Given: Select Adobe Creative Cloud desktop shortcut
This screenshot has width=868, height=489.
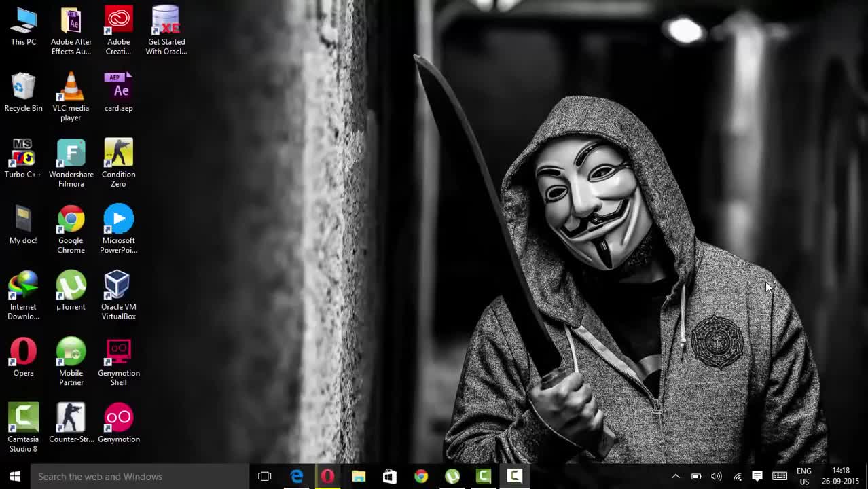Looking at the screenshot, I should 118,32.
